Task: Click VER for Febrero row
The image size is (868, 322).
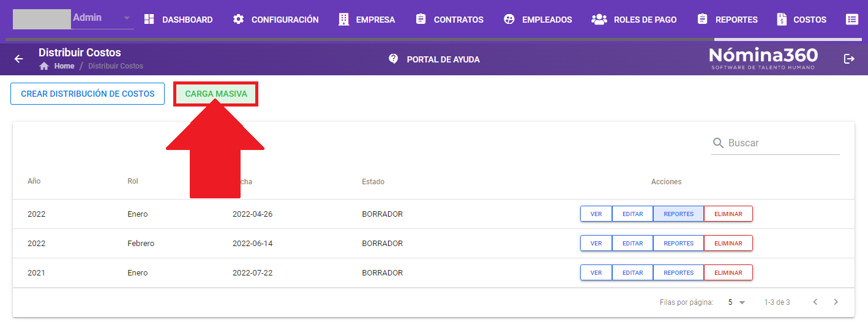Action: point(596,244)
